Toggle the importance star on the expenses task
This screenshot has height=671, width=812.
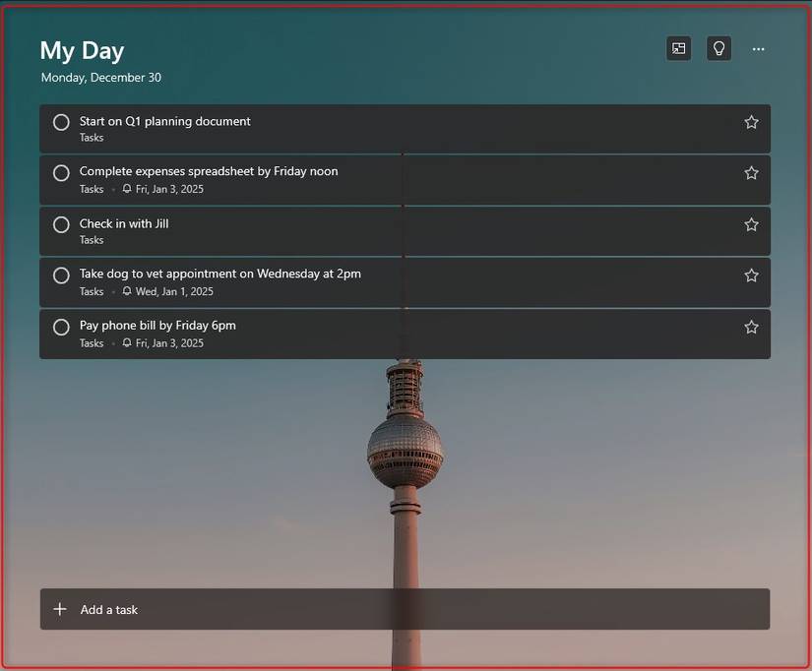(751, 172)
